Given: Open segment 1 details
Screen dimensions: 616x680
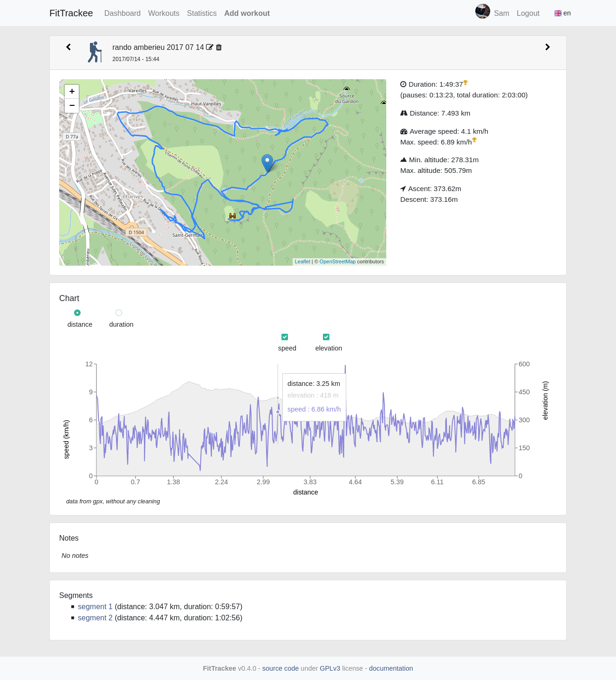Looking at the screenshot, I should click(95, 607).
